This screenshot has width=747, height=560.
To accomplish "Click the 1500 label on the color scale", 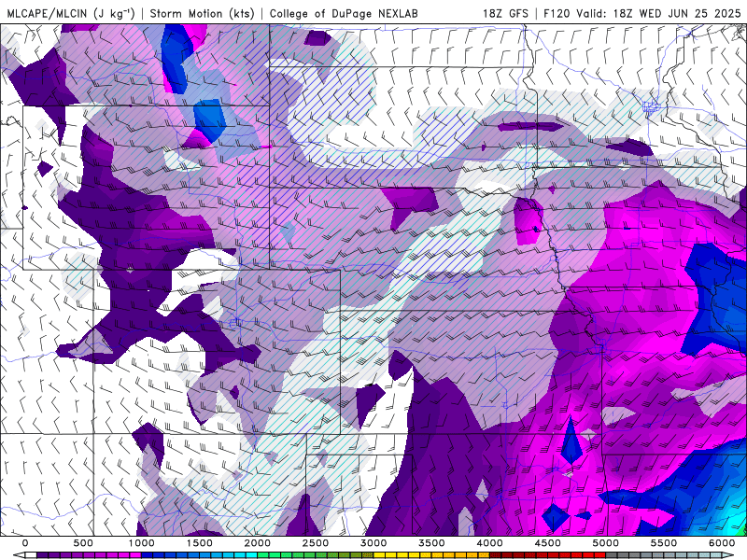I will 199,543.
